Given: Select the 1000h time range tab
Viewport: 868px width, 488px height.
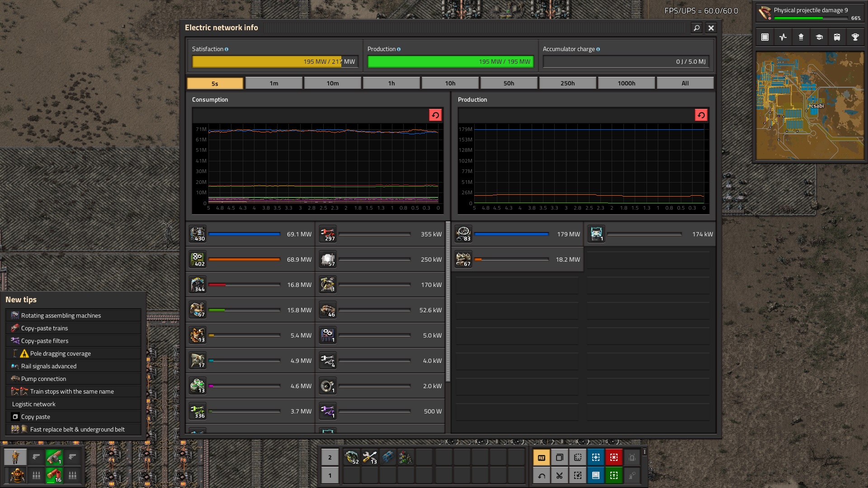Looking at the screenshot, I should pyautogui.click(x=627, y=83).
